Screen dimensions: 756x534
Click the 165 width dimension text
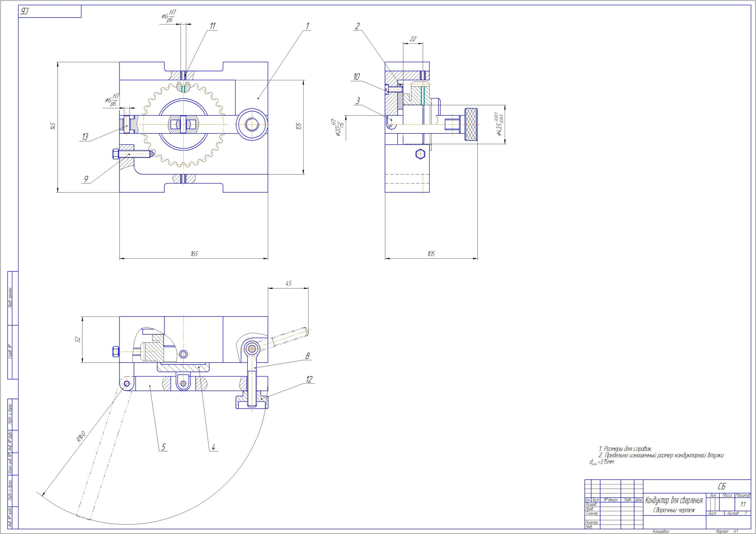[x=194, y=254]
